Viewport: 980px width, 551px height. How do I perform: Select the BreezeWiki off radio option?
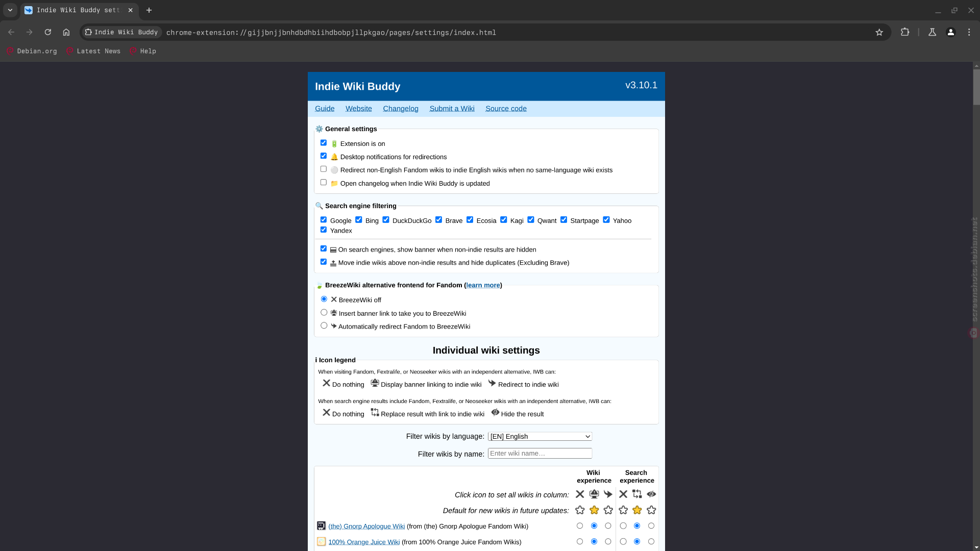pyautogui.click(x=324, y=299)
